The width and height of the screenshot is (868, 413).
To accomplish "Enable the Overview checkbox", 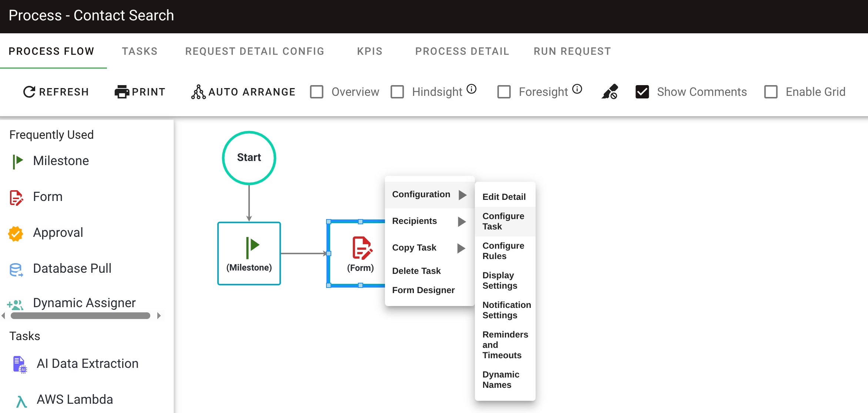I will [x=316, y=91].
